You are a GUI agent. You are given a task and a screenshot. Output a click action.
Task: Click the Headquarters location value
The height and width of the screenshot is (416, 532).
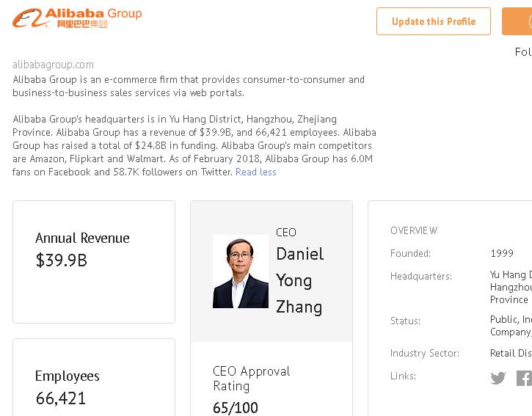click(510, 288)
